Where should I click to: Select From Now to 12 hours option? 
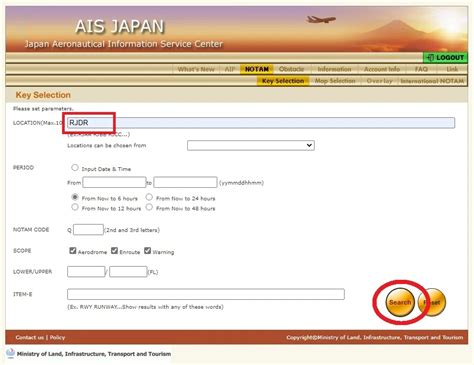(75, 207)
